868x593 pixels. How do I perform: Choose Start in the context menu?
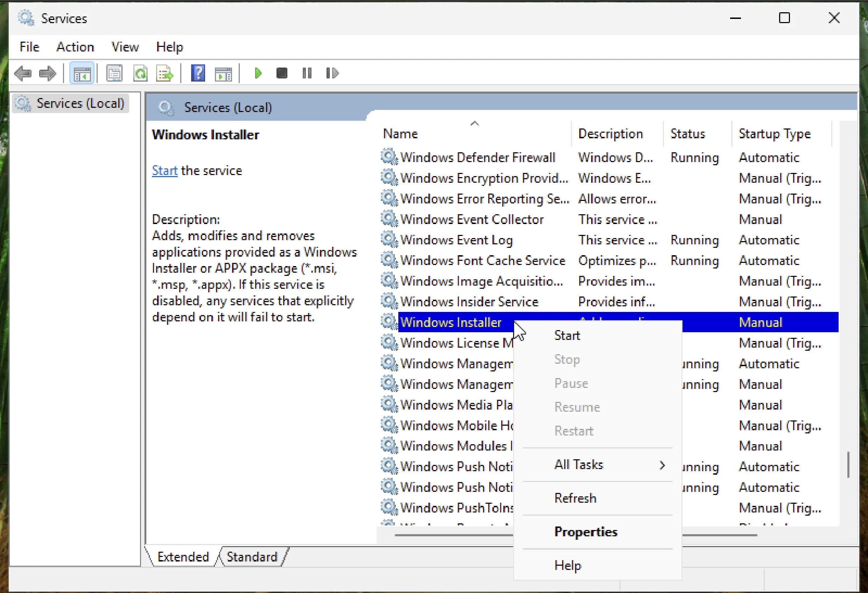(x=597, y=336)
